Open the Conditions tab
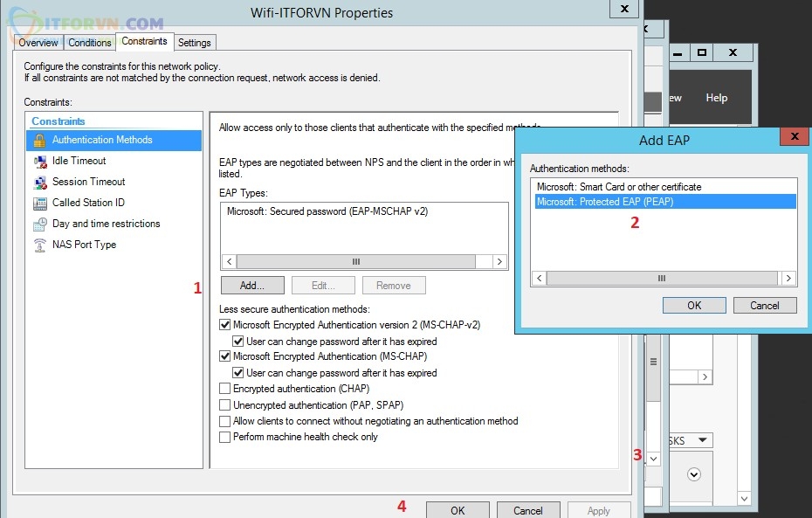 click(x=90, y=42)
